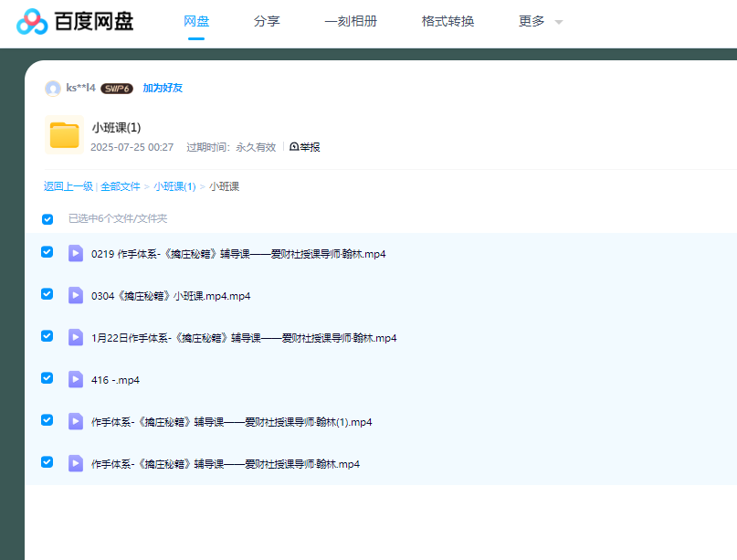Click 返回上一级 to go up

click(x=68, y=186)
